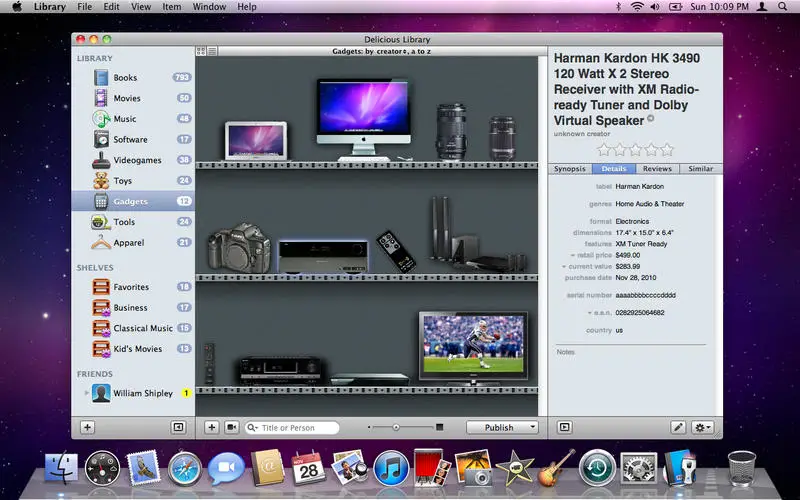Open the Kid's Movies shelf
800x500 pixels.
133,349
